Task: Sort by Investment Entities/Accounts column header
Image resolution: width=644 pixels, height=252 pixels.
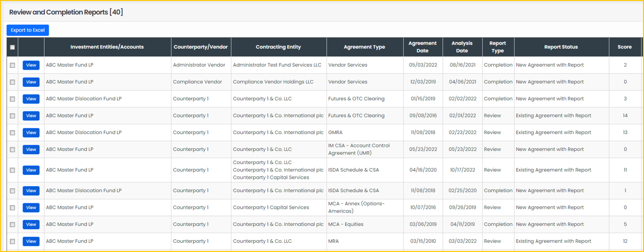Action: (x=107, y=47)
